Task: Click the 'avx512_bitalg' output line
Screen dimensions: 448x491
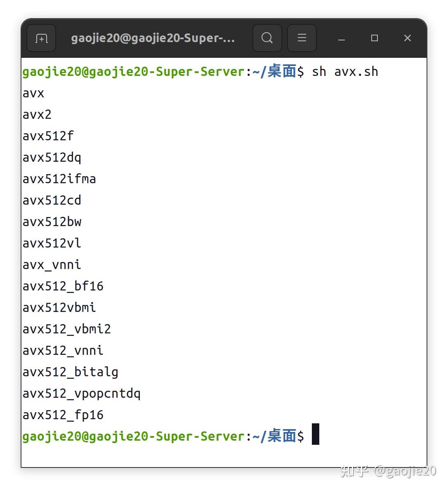Action: click(70, 372)
